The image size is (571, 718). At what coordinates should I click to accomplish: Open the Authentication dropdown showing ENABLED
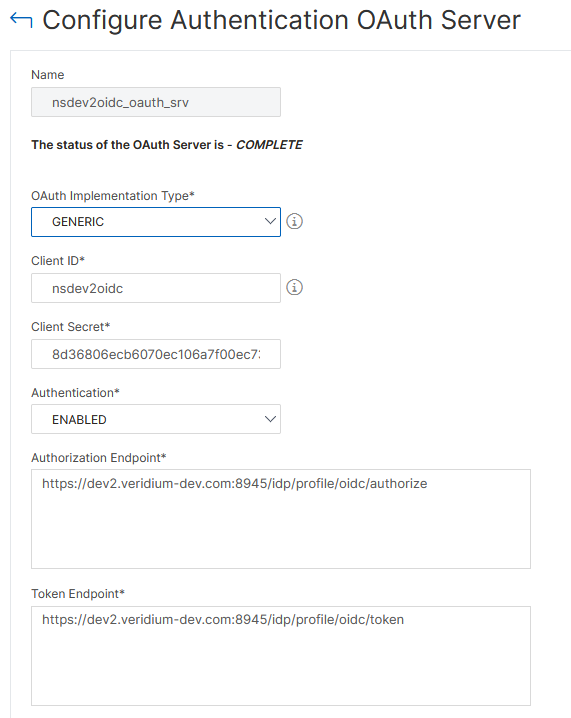[x=156, y=419]
